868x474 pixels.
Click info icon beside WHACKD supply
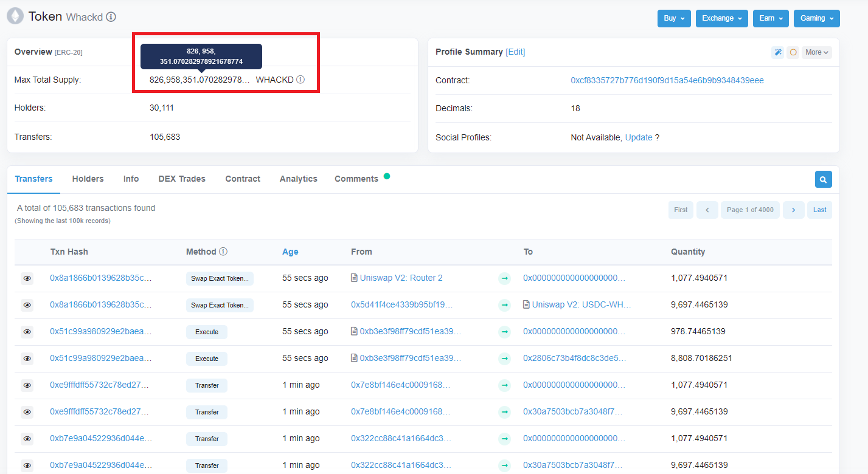coord(300,80)
